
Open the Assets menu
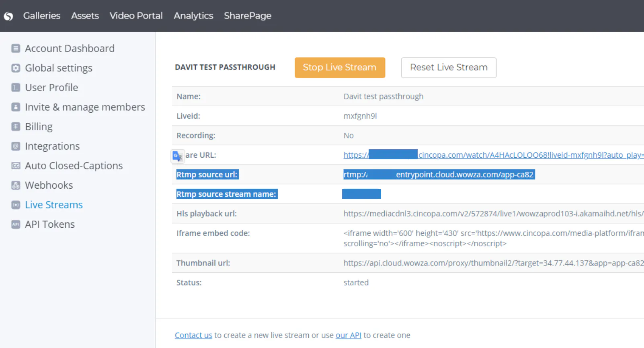pos(85,16)
